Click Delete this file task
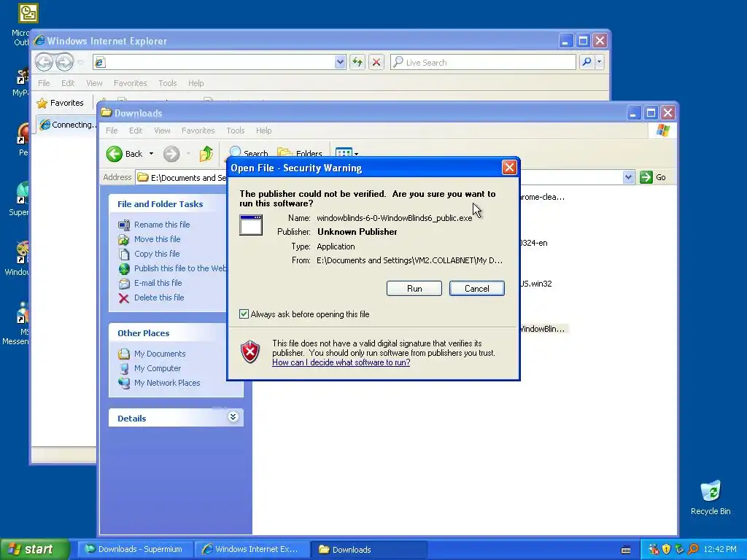This screenshot has width=747, height=560. pyautogui.click(x=158, y=297)
